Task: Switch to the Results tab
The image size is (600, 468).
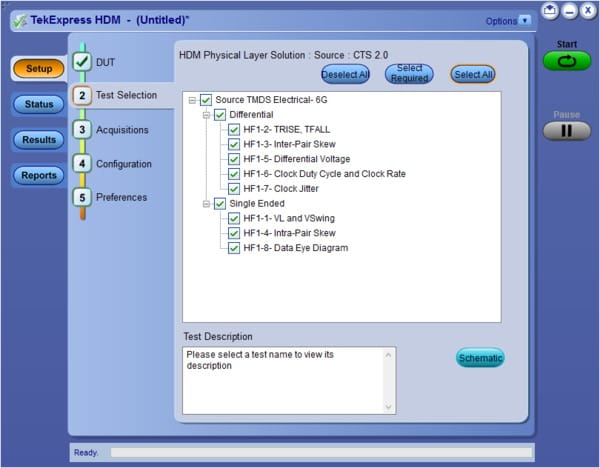Action: [x=39, y=140]
